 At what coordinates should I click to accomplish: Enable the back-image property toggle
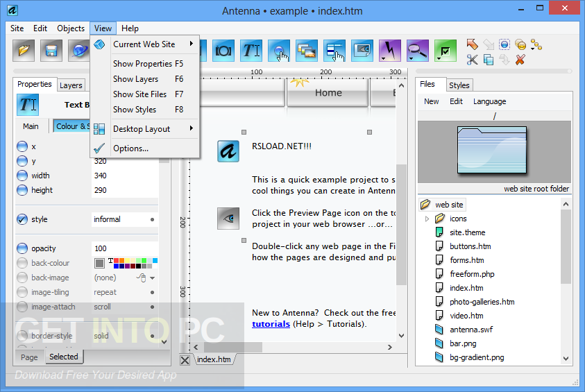pyautogui.click(x=22, y=278)
